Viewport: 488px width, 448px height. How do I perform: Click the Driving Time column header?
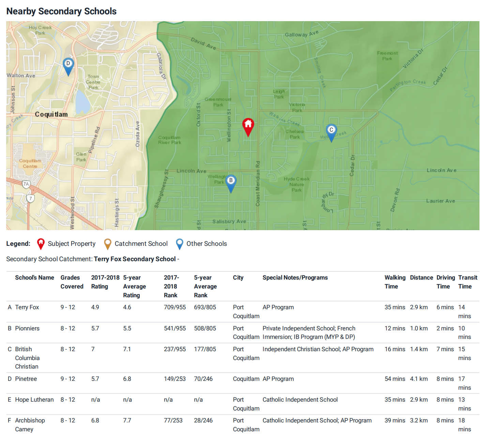446,282
